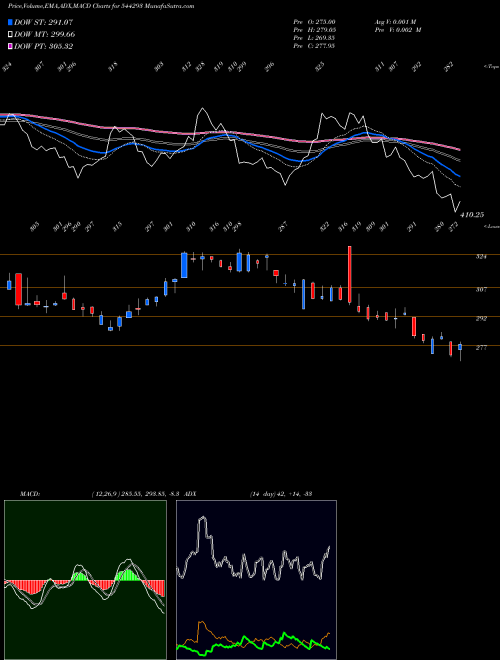Click the pink DOW PT legend swatch
The width and height of the screenshot is (500, 660).
click(11, 46)
